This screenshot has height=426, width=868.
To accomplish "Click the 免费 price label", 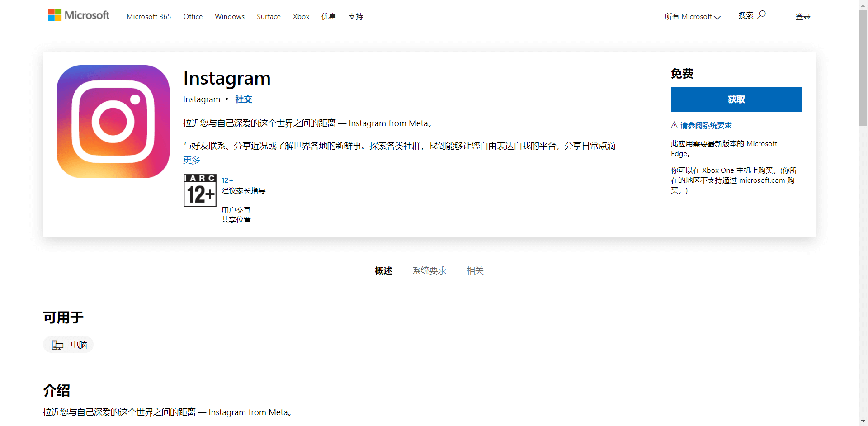I will pyautogui.click(x=682, y=73).
